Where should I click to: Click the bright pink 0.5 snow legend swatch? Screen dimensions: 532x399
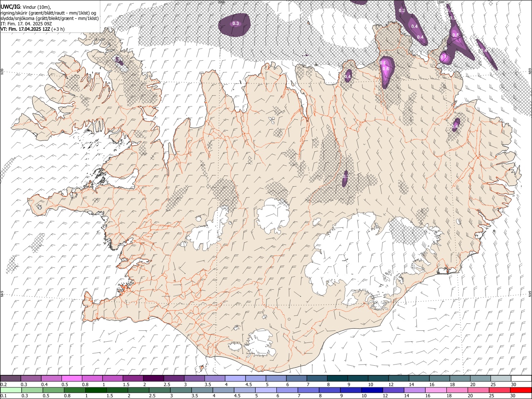[72, 379]
